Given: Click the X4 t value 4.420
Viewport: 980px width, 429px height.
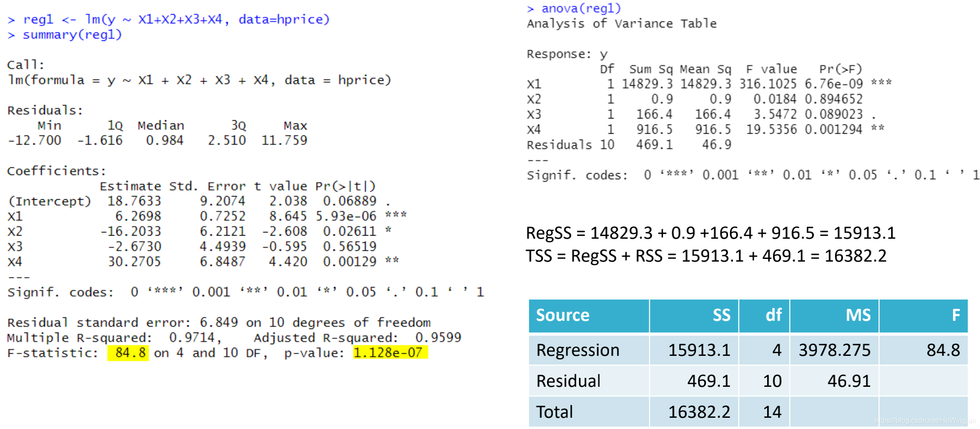Looking at the screenshot, I should [x=288, y=261].
